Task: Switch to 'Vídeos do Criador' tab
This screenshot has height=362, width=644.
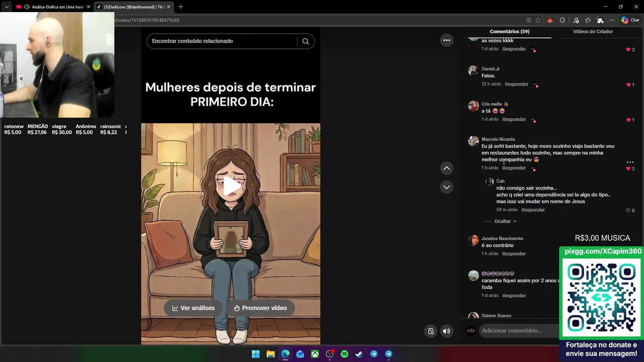Action: 593,31
